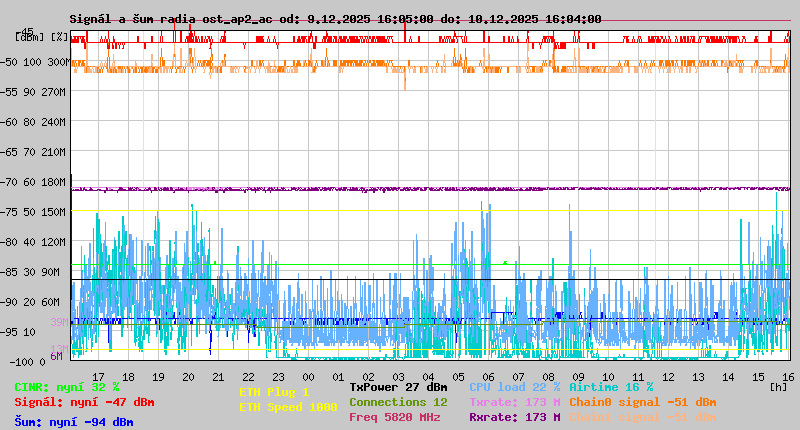Click the [h] hours unit label
Screen dimensions: 800x430
coord(778,386)
